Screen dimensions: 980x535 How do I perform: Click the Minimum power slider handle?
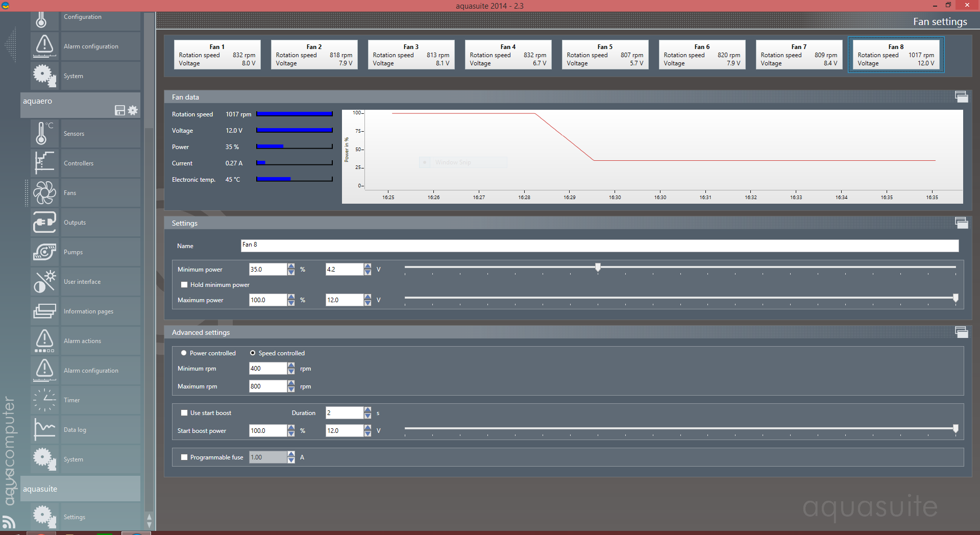[x=598, y=267]
